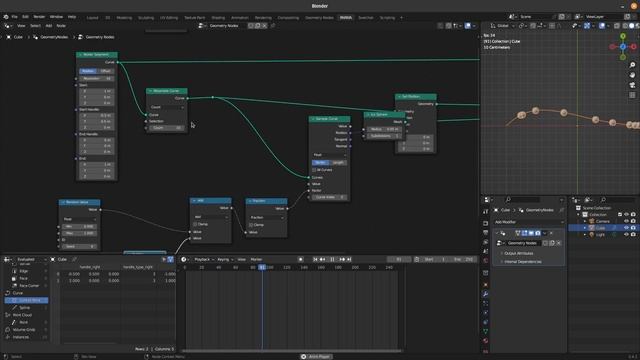Toggle modifier show in viewport button
This screenshot has width=640, height=360.
point(531,233)
